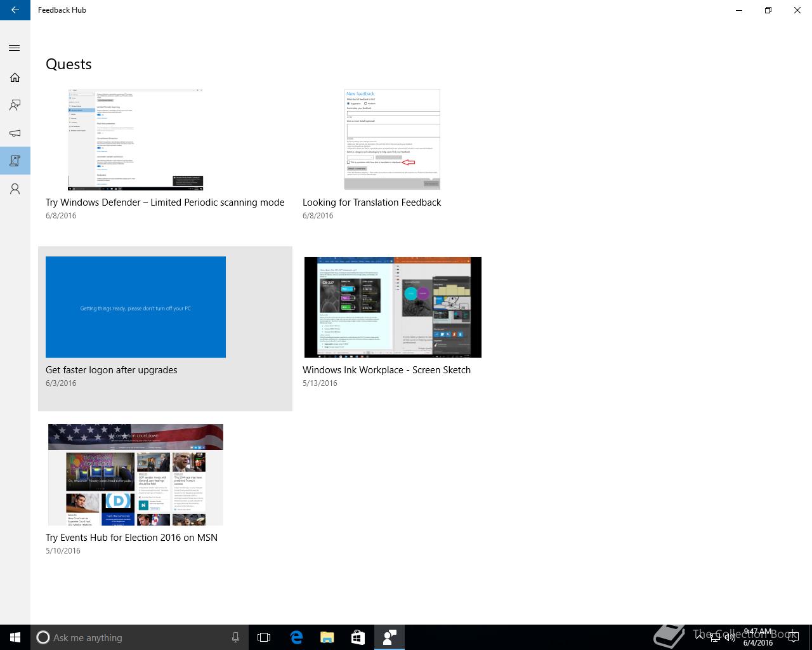Click 'Try Events Hub for Election 2016 on MSN'
The width and height of the screenshot is (812, 650).
131,538
